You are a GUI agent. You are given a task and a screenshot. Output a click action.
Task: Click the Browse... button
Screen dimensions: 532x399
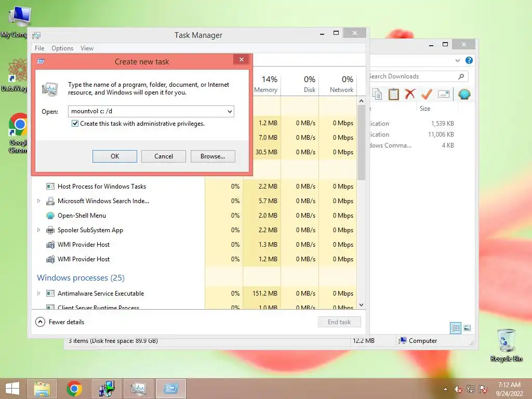pos(212,156)
